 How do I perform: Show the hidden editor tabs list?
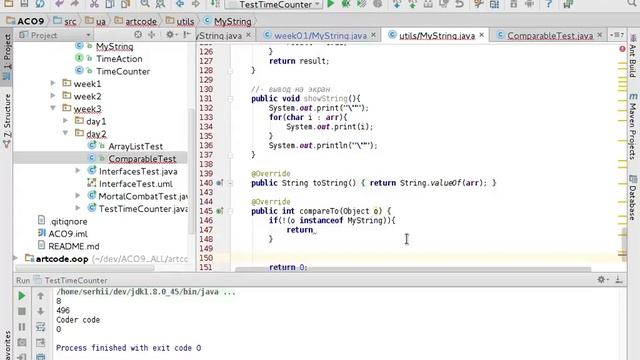click(617, 35)
